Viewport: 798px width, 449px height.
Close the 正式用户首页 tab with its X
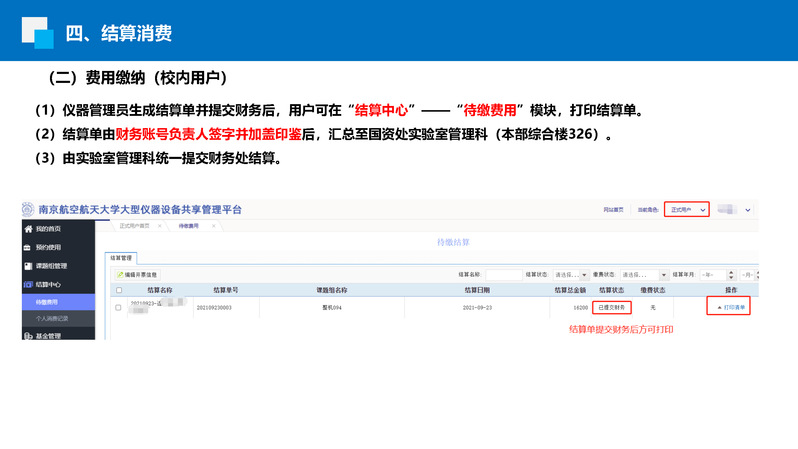[x=158, y=227]
